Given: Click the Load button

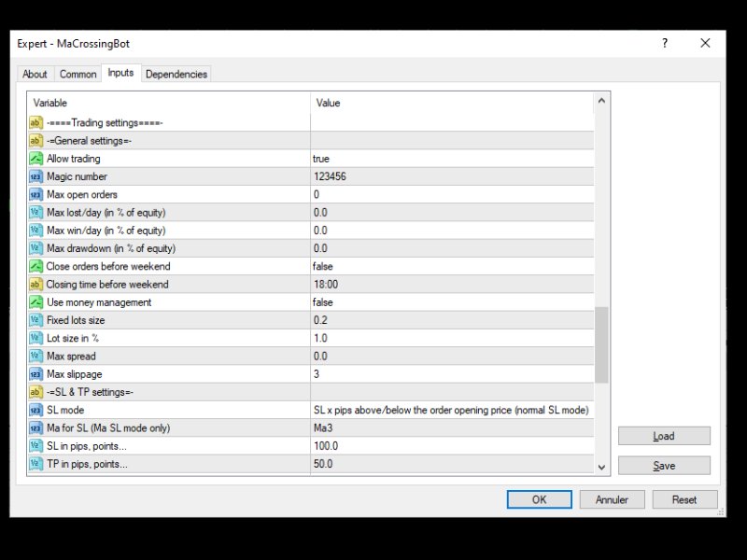Looking at the screenshot, I should click(x=664, y=436).
